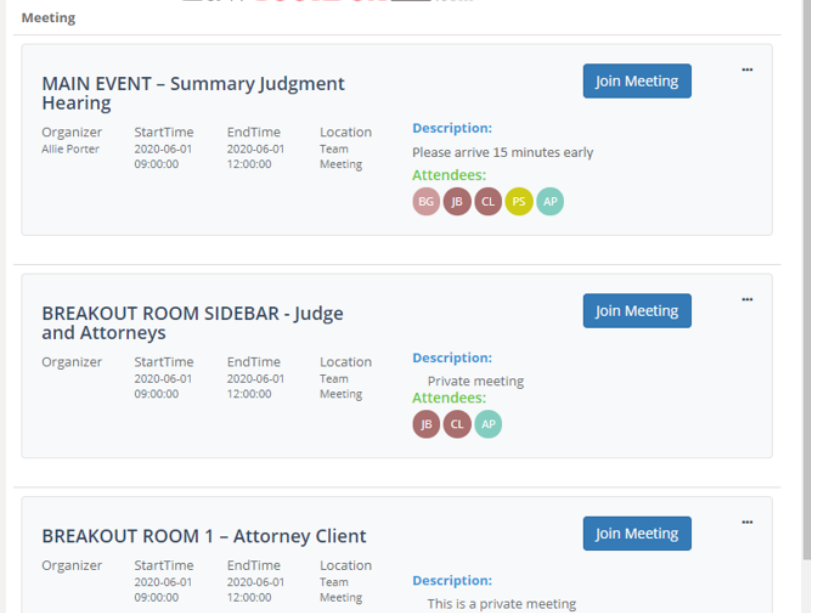Screen dimensions: 819x613
Task: Click Location Team Meeting in Main Event card
Action: tap(341, 156)
